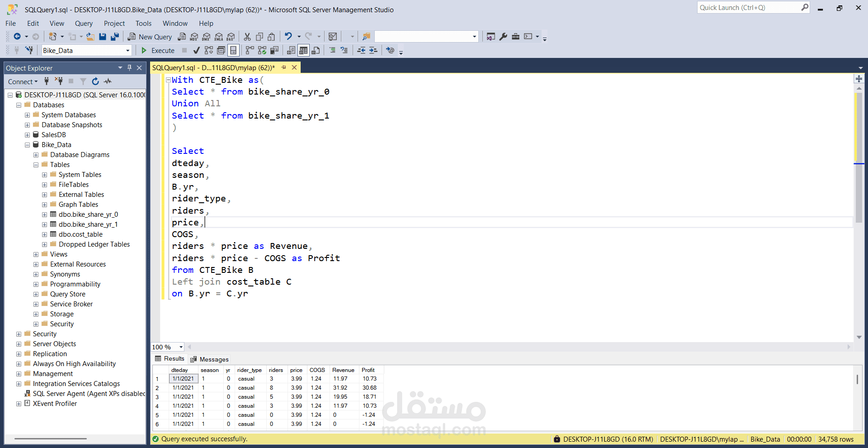Select the Views folder in tree

coord(59,254)
